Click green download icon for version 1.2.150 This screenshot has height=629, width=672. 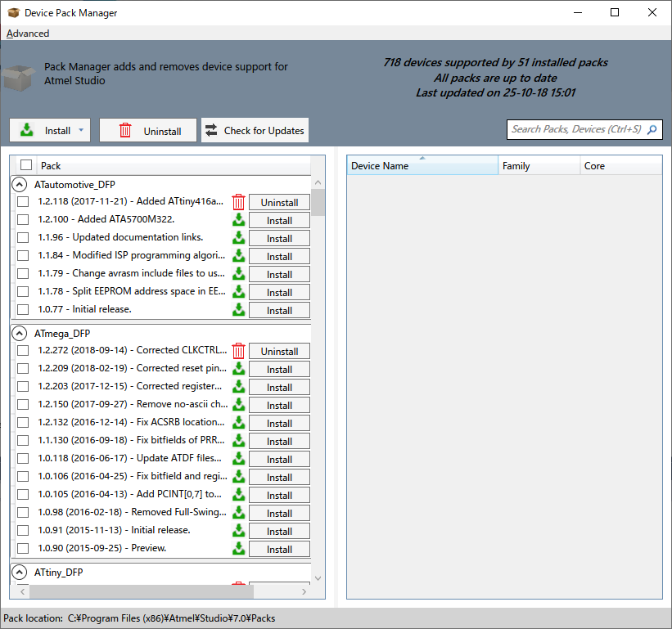238,405
